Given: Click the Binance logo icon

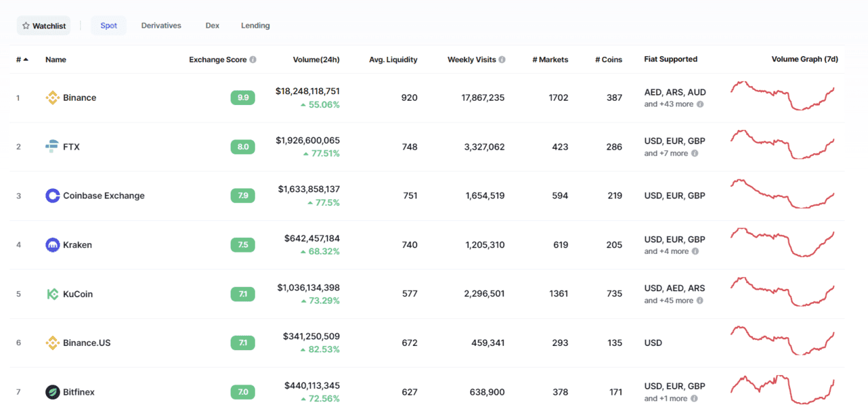Looking at the screenshot, I should pyautogui.click(x=52, y=97).
